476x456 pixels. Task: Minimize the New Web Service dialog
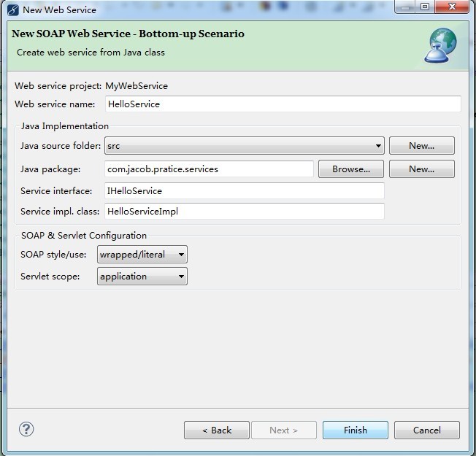405,7
